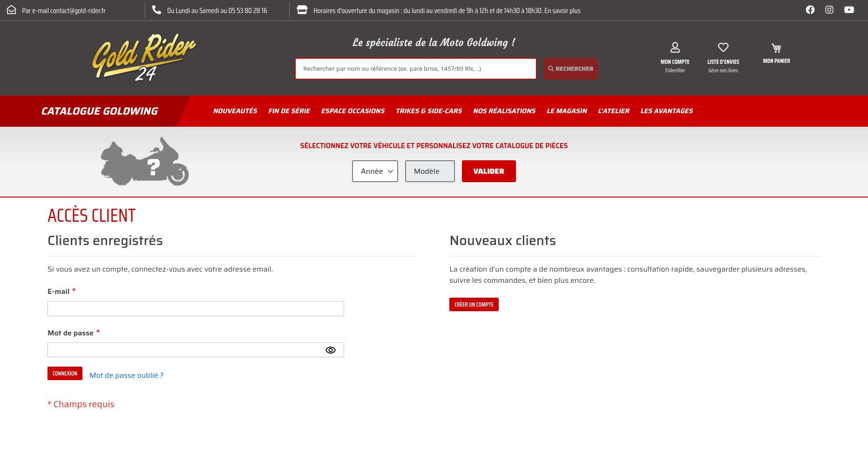The height and width of the screenshot is (471, 868).
Task: Click the phone number 05 53 80 28 16
Action: pos(248,11)
